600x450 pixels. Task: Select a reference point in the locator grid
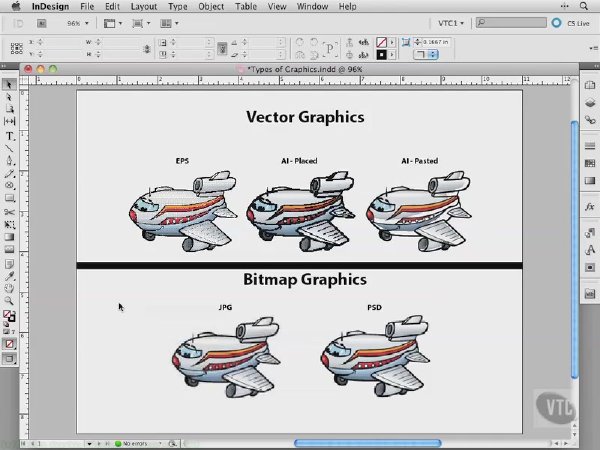[16, 48]
